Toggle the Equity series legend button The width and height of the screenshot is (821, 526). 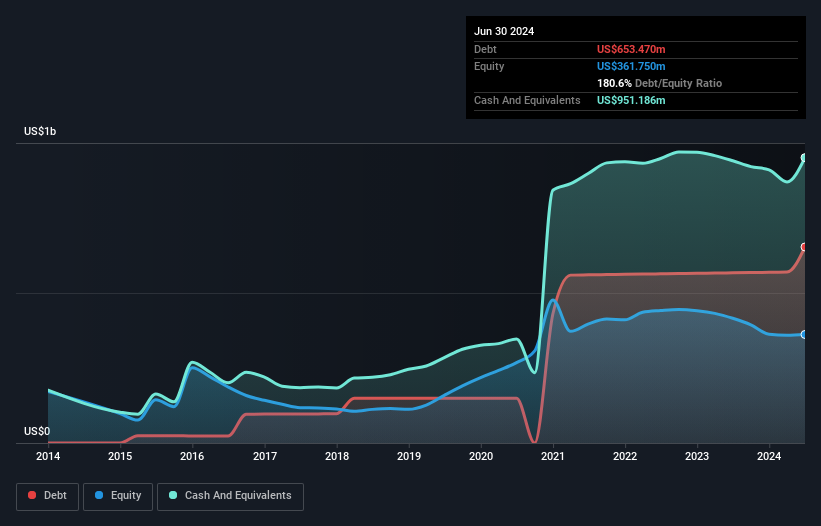point(118,496)
